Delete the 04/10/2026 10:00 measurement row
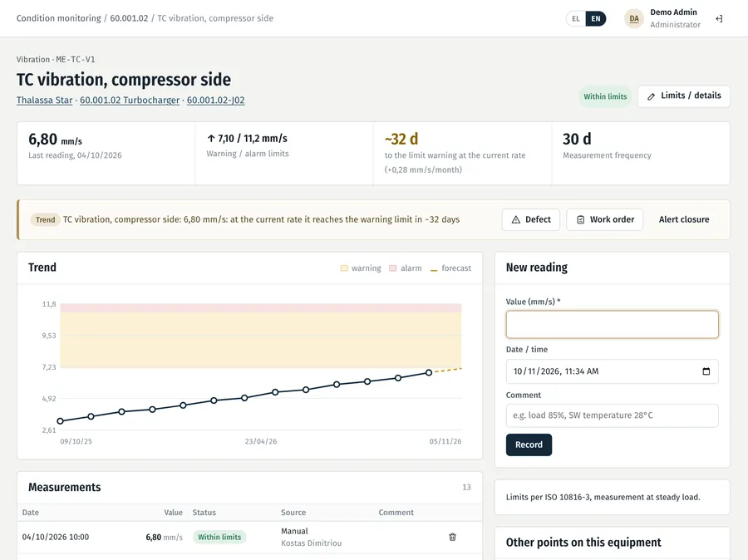 452,537
